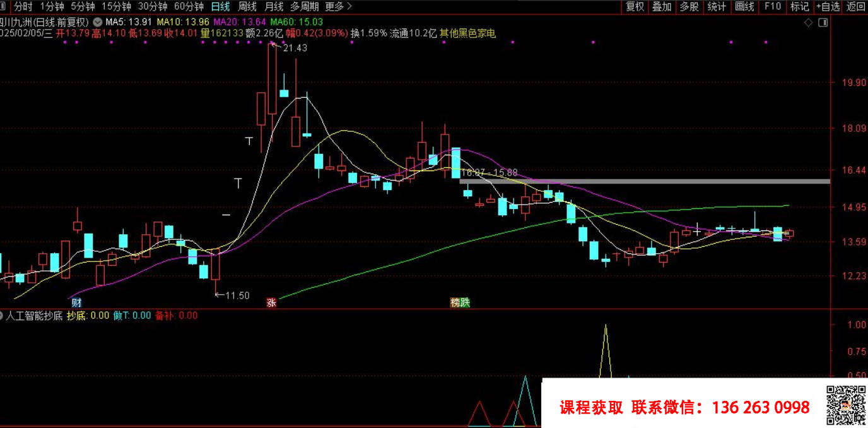Expand the 更多 more periods menu

(x=338, y=6)
